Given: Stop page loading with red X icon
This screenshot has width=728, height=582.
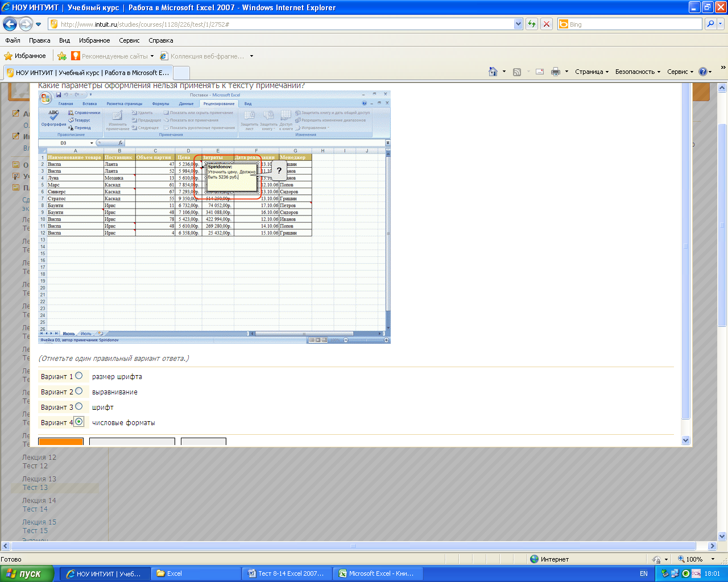Looking at the screenshot, I should pyautogui.click(x=547, y=24).
